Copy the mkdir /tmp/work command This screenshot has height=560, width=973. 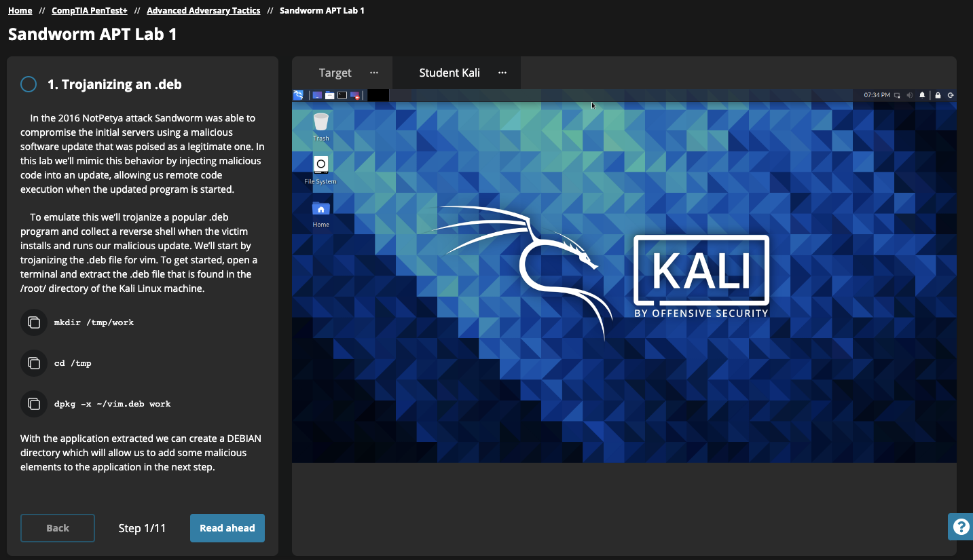33,322
